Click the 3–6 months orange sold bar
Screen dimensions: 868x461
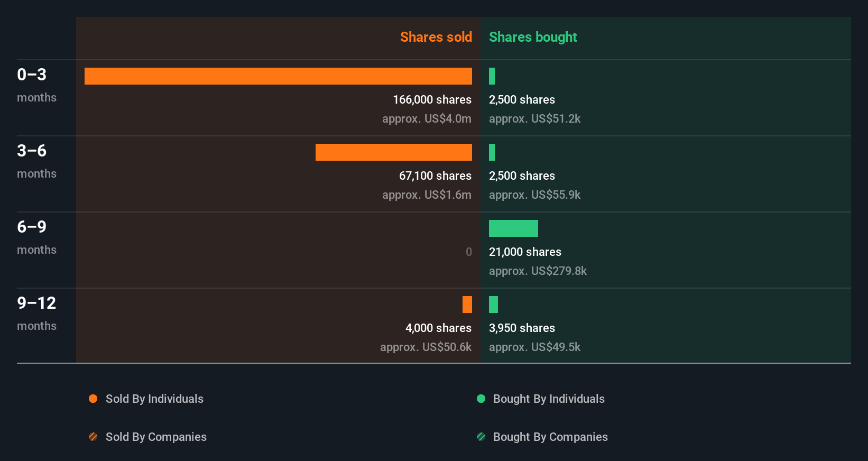pyautogui.click(x=394, y=152)
